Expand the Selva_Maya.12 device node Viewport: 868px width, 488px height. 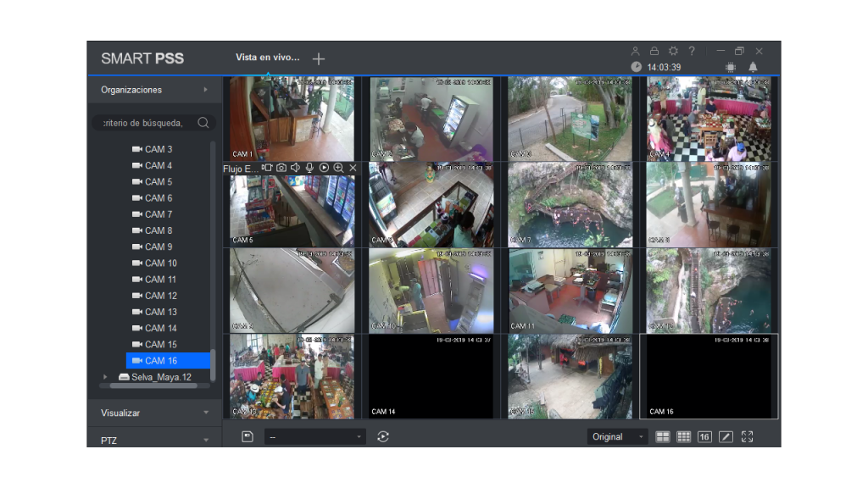point(105,377)
